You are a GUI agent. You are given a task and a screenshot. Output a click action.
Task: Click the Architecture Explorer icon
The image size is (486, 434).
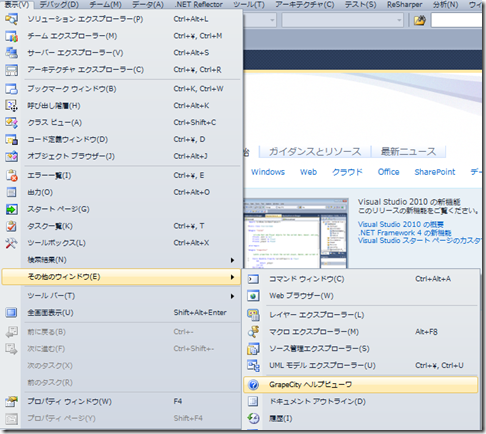click(11, 70)
